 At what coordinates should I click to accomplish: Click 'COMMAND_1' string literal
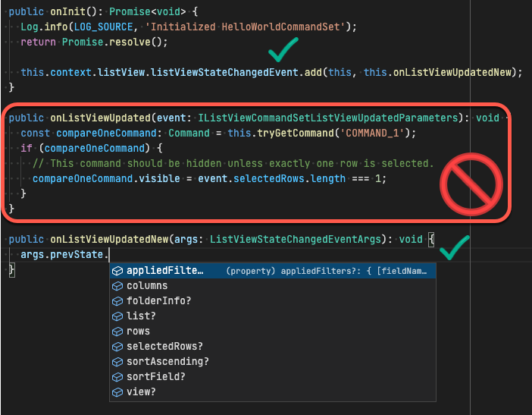[372, 133]
